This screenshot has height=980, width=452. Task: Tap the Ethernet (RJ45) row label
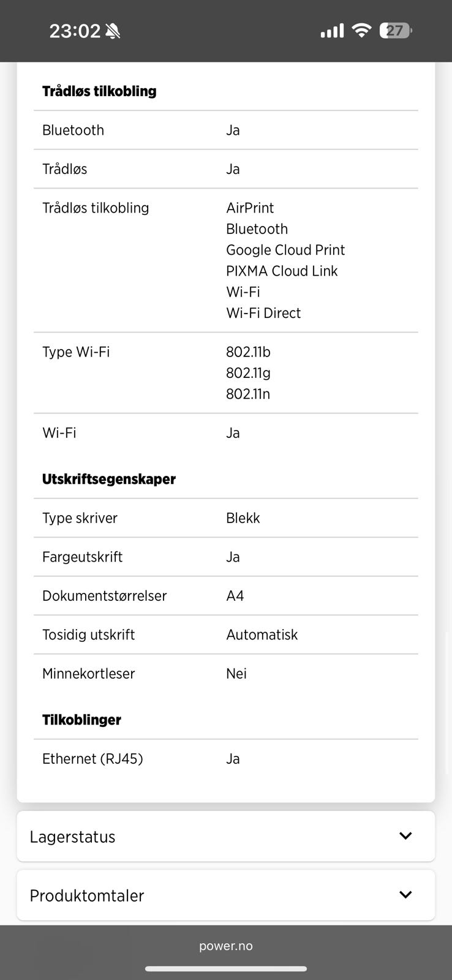click(92, 759)
